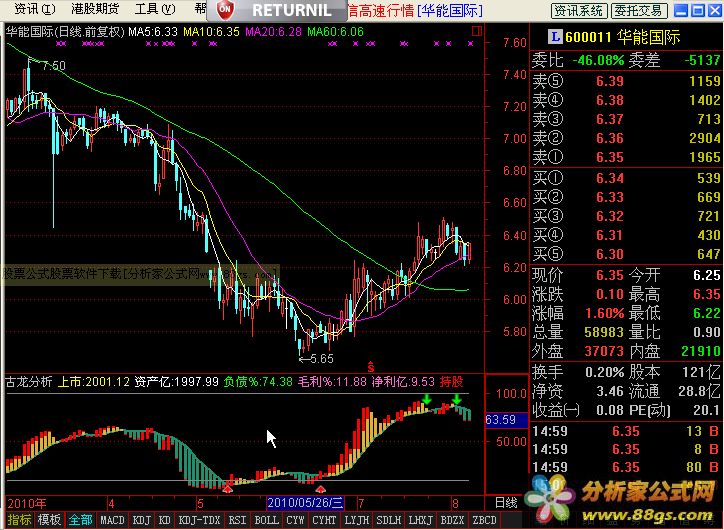724x530 pixels.
Task: Switch to the BOLL indicator
Action: [x=266, y=520]
